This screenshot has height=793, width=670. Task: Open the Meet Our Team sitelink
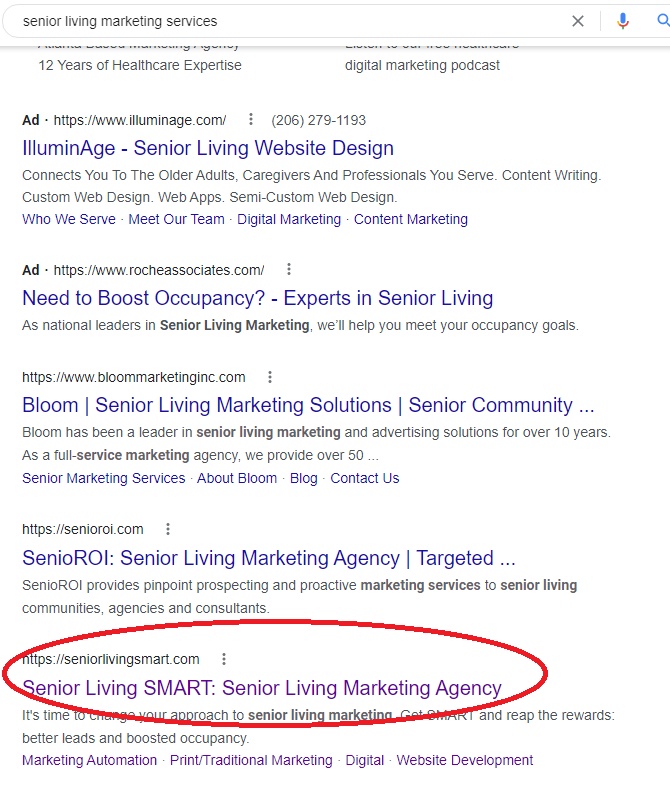pos(176,219)
